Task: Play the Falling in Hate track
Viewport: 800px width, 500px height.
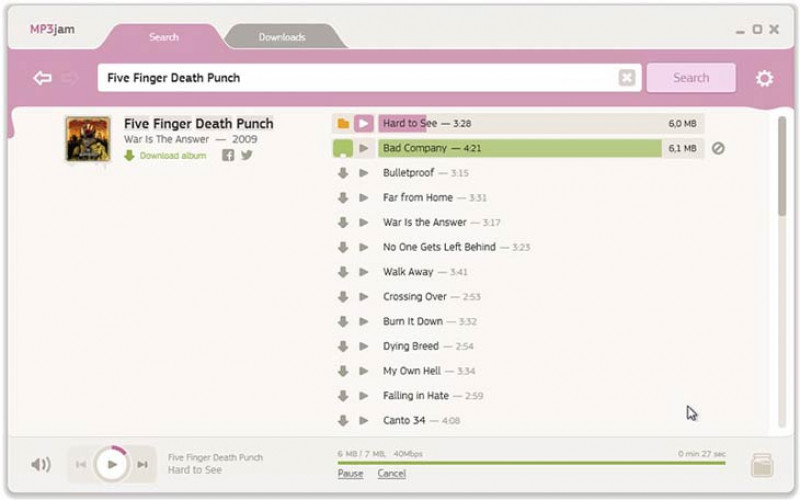Action: [364, 395]
